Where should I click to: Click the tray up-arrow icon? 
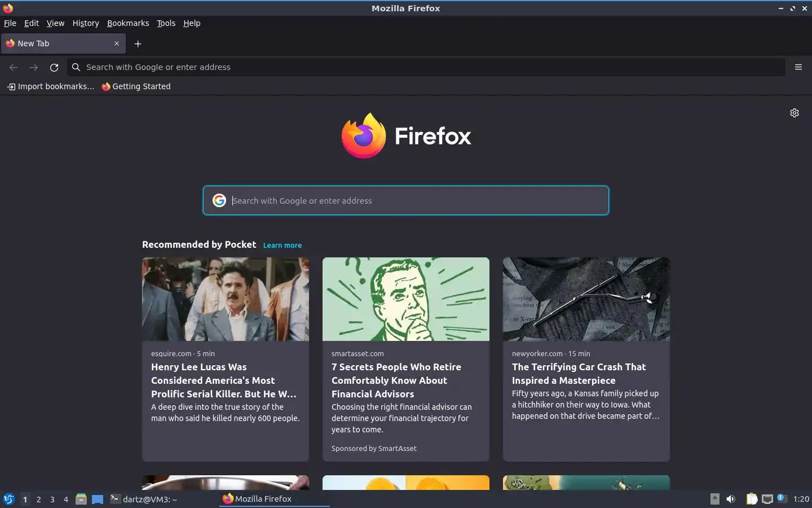click(714, 499)
